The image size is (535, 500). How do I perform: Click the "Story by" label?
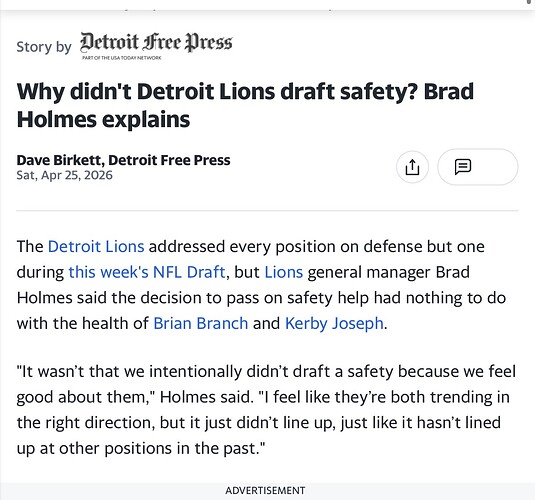44,47
